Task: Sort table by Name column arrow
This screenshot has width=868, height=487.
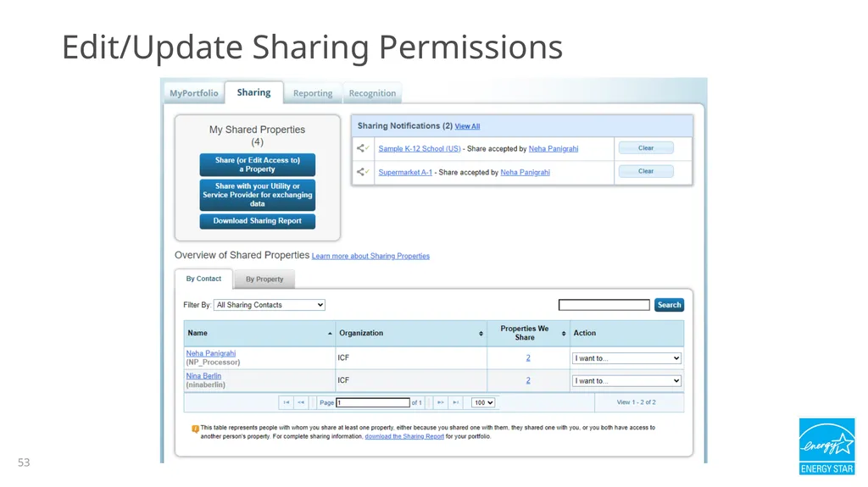Action: 330,333
